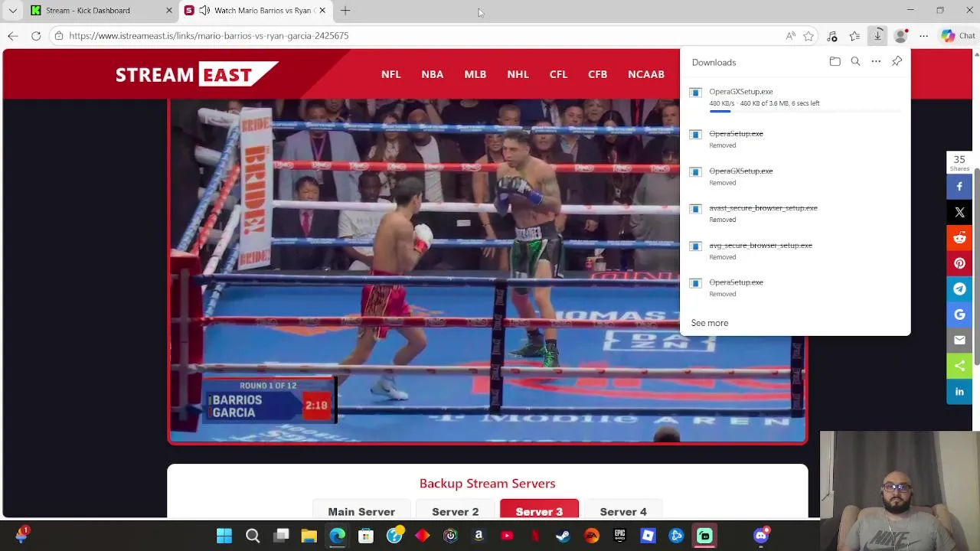Click the OperaGXSetup.exe download progress bar

804,112
